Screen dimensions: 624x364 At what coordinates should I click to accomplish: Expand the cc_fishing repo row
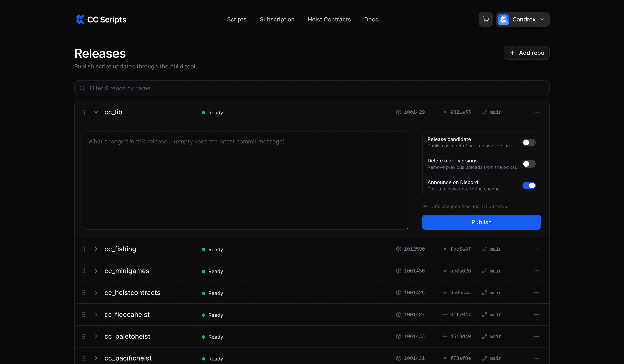96,249
